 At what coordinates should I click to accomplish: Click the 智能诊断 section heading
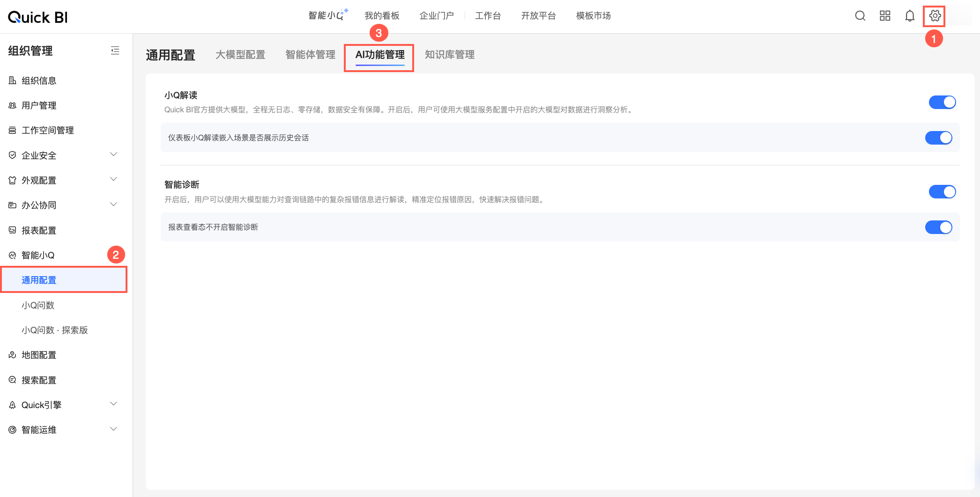(182, 184)
